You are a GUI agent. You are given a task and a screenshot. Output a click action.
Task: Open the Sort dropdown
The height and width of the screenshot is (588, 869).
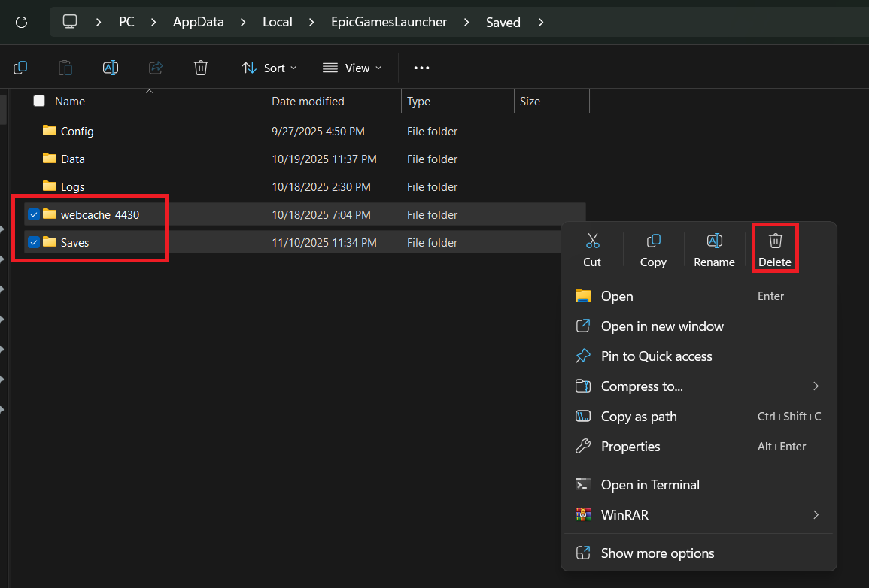(x=269, y=68)
